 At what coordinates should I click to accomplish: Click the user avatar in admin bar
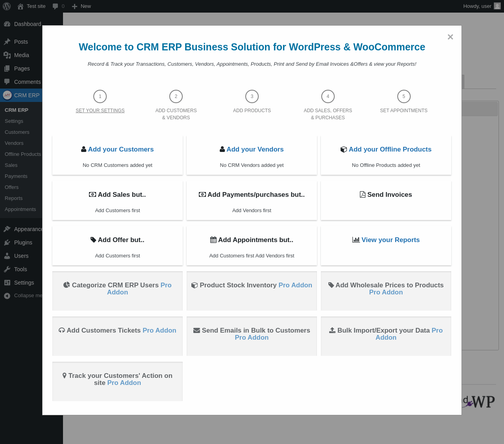497,6
